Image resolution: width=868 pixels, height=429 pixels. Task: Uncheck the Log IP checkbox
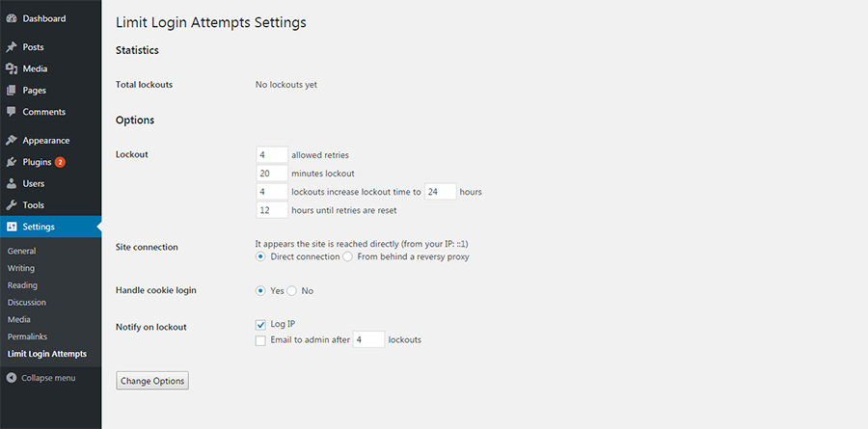[260, 324]
